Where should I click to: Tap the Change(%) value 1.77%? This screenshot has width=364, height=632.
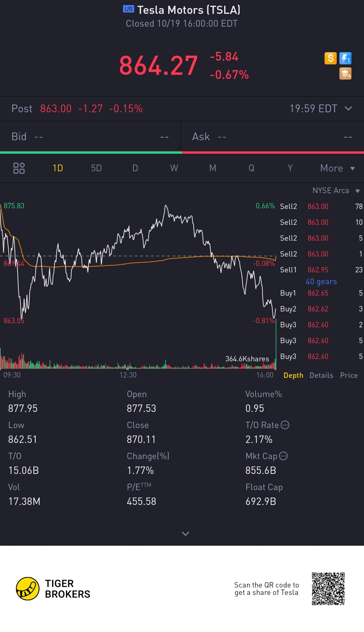coord(140,470)
